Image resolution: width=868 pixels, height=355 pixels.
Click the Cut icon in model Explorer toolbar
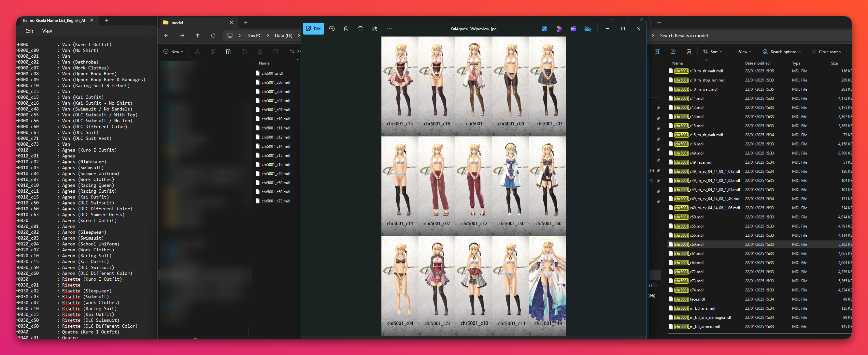pos(197,52)
